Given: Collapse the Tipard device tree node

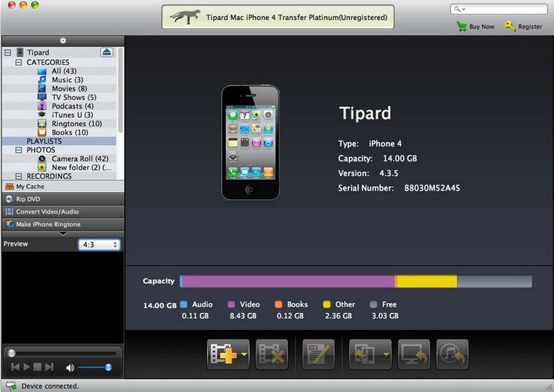Looking at the screenshot, I should [x=8, y=52].
